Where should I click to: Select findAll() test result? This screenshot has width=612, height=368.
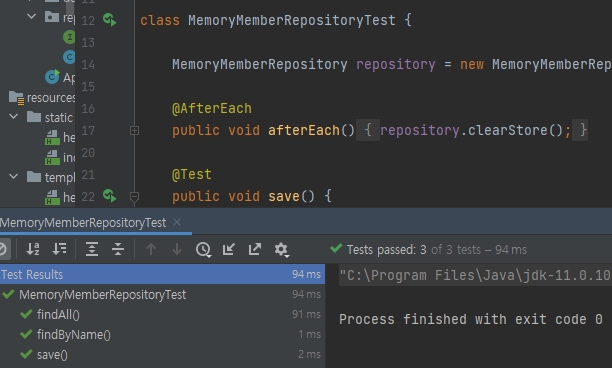(x=162, y=315)
